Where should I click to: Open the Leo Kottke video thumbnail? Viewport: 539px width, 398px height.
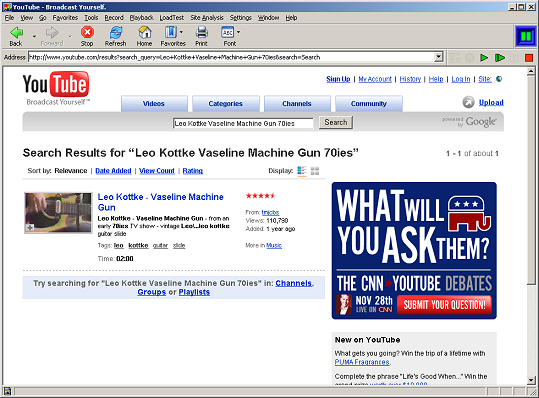click(x=58, y=213)
